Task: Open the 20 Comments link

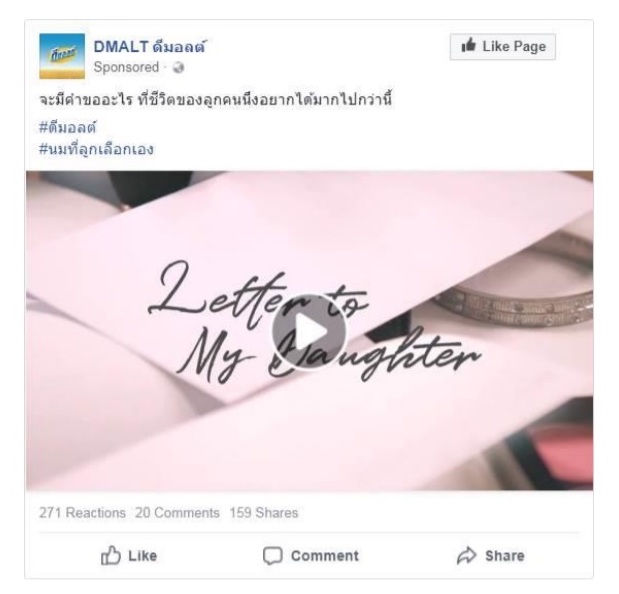Action: coord(177,512)
